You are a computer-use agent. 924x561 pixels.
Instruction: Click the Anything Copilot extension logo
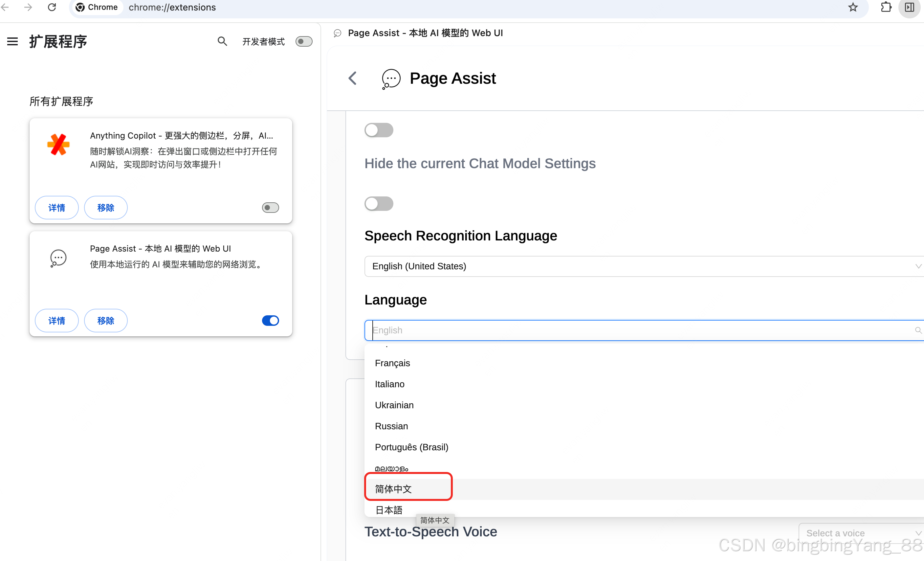tap(58, 145)
